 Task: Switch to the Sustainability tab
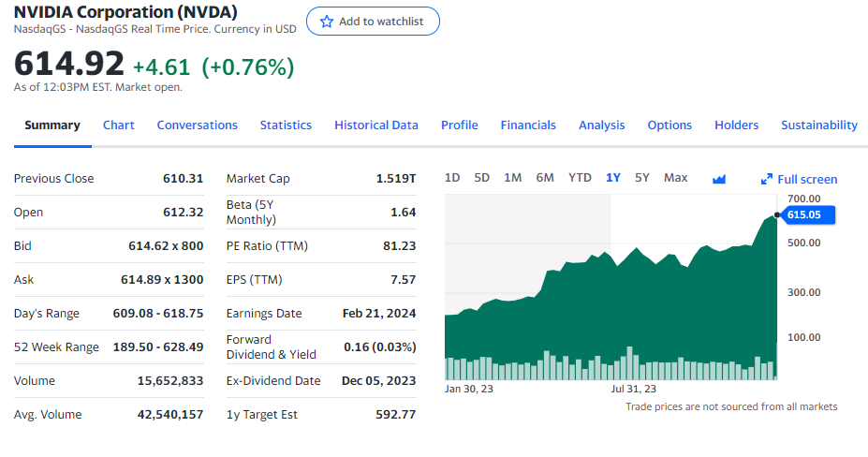(818, 125)
